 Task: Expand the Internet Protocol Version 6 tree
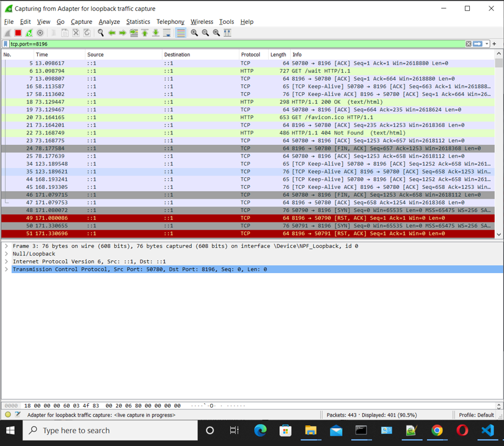click(6, 261)
